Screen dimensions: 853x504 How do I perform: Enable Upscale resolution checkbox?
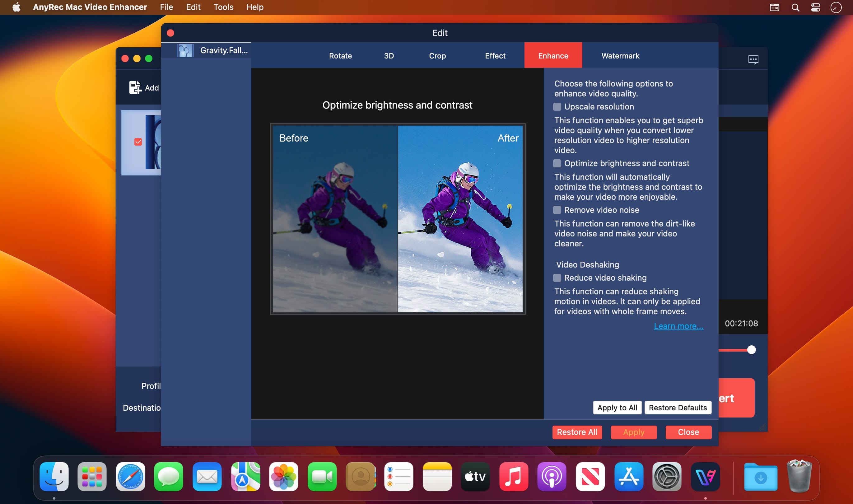coord(557,107)
